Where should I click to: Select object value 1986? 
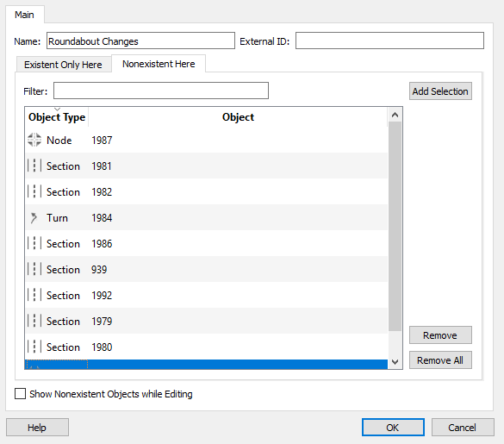pyautogui.click(x=102, y=244)
